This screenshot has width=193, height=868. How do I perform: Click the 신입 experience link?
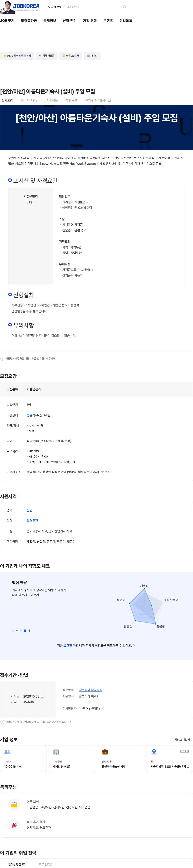click(30, 510)
